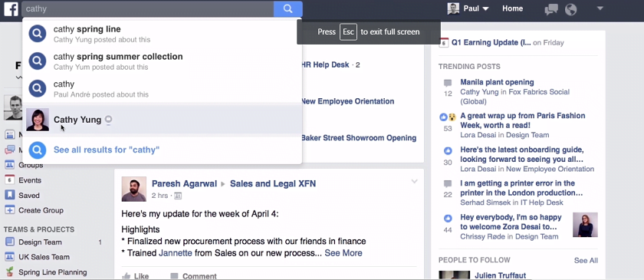Click the Spring Line Planning plant icon
The height and width of the screenshot is (280, 644).
coord(9,272)
